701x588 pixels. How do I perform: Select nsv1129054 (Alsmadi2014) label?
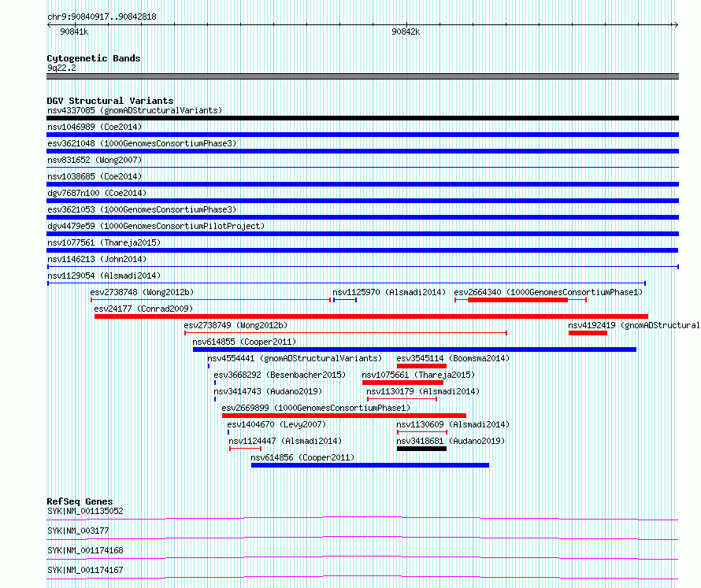104,276
